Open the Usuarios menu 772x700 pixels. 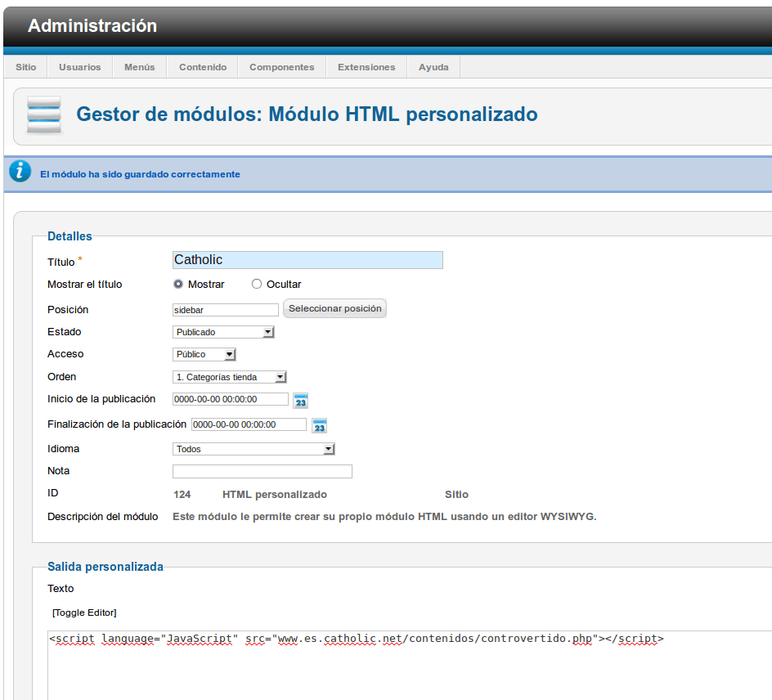coord(80,67)
